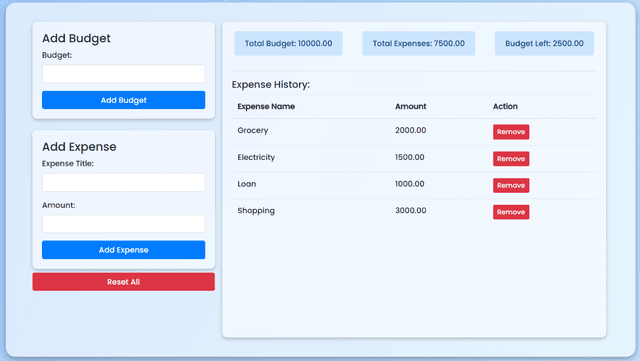Click the Expense History: heading
This screenshot has height=361, width=640.
(x=271, y=85)
